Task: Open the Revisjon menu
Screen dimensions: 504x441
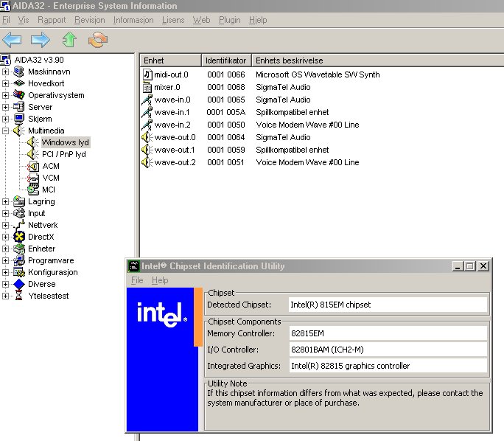Action: click(90, 20)
